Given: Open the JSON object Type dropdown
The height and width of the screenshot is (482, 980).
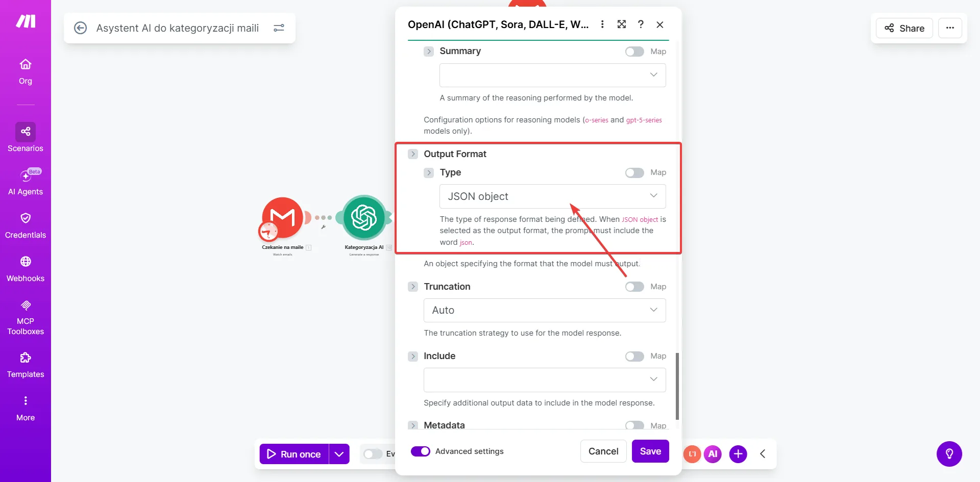Looking at the screenshot, I should point(552,196).
